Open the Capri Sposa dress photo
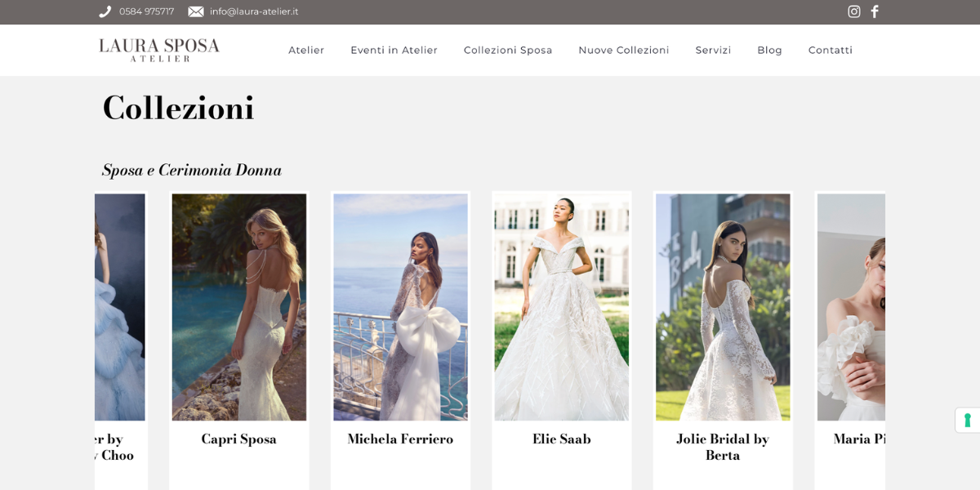The height and width of the screenshot is (490, 980). [239, 307]
